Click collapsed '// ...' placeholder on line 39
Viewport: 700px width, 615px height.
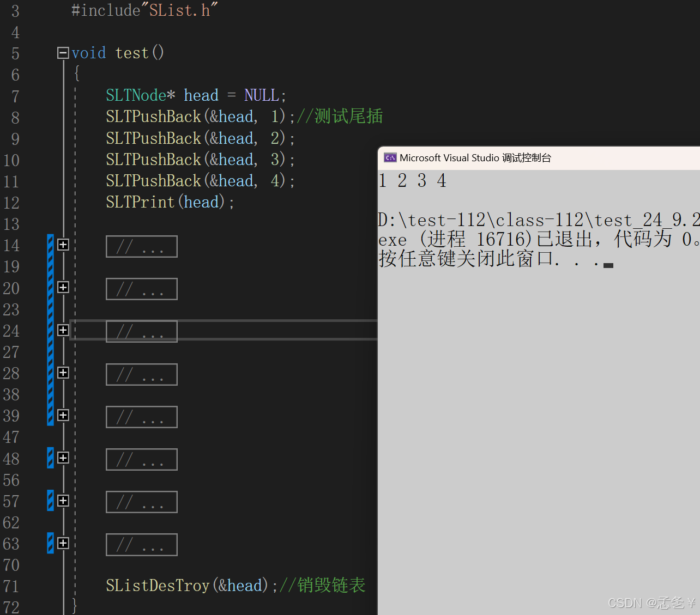point(142,417)
